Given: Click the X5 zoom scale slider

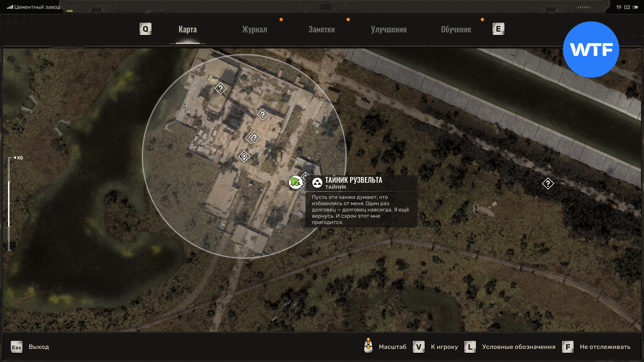Looking at the screenshot, I should pyautogui.click(x=10, y=204).
